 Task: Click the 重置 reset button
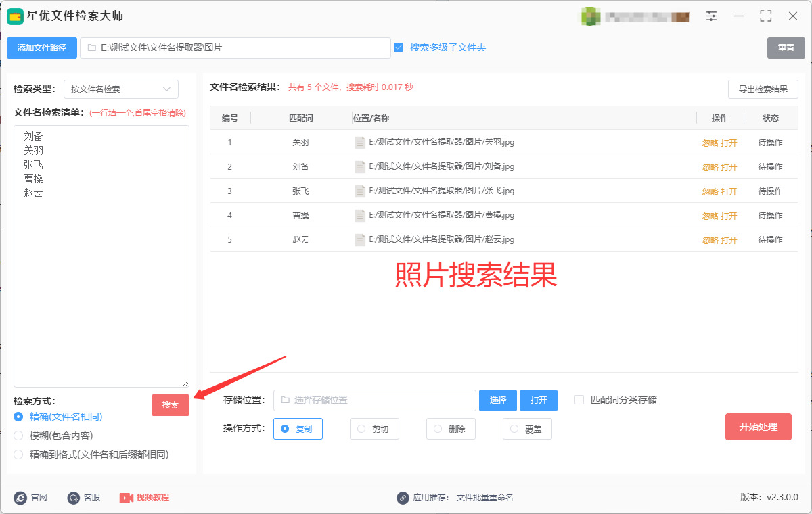pos(786,48)
